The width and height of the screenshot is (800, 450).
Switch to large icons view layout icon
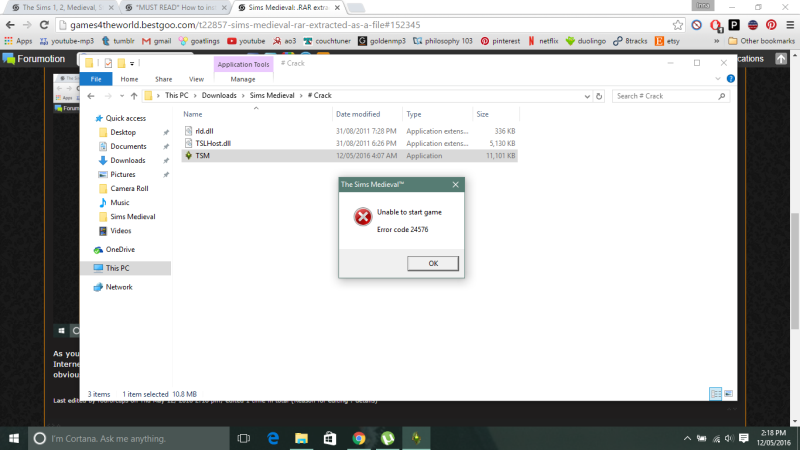pyautogui.click(x=729, y=393)
